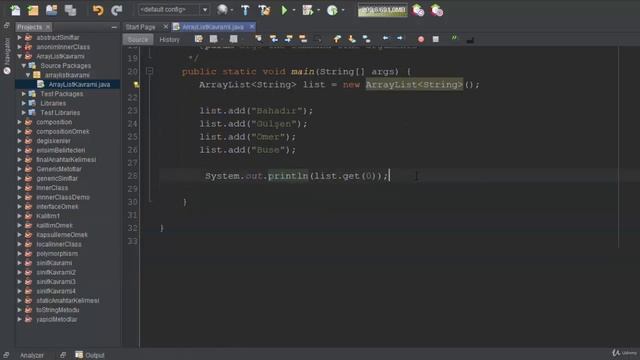
Task: Switch editor to Source view
Action: pyautogui.click(x=138, y=40)
